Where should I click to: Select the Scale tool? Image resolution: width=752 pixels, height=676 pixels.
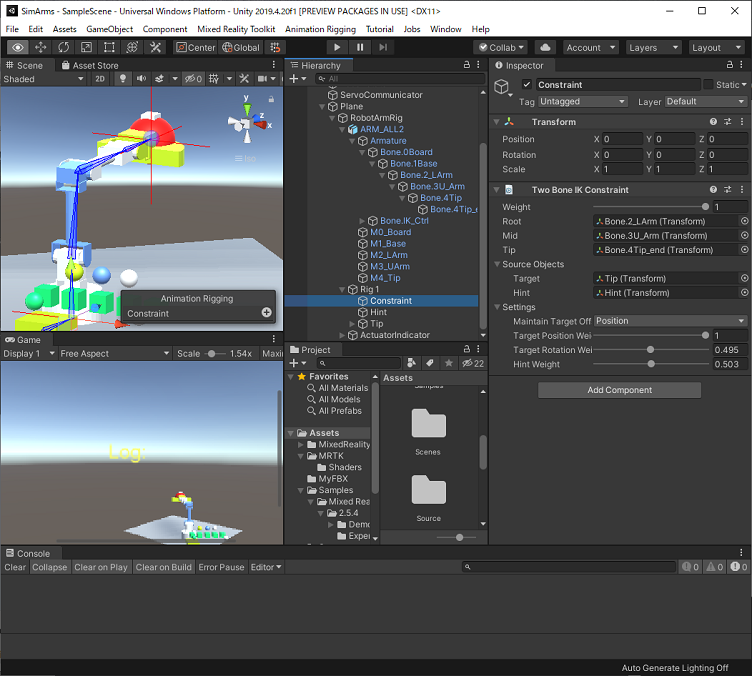pyautogui.click(x=86, y=47)
